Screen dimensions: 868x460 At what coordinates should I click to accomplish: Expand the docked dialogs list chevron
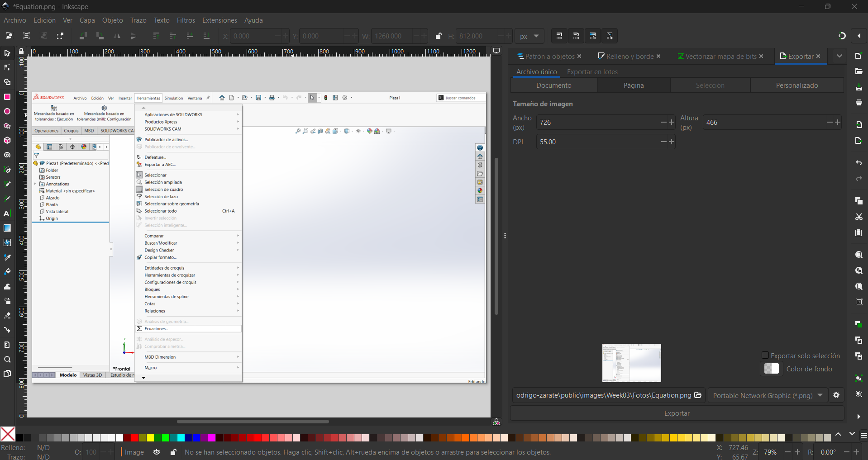[839, 56]
